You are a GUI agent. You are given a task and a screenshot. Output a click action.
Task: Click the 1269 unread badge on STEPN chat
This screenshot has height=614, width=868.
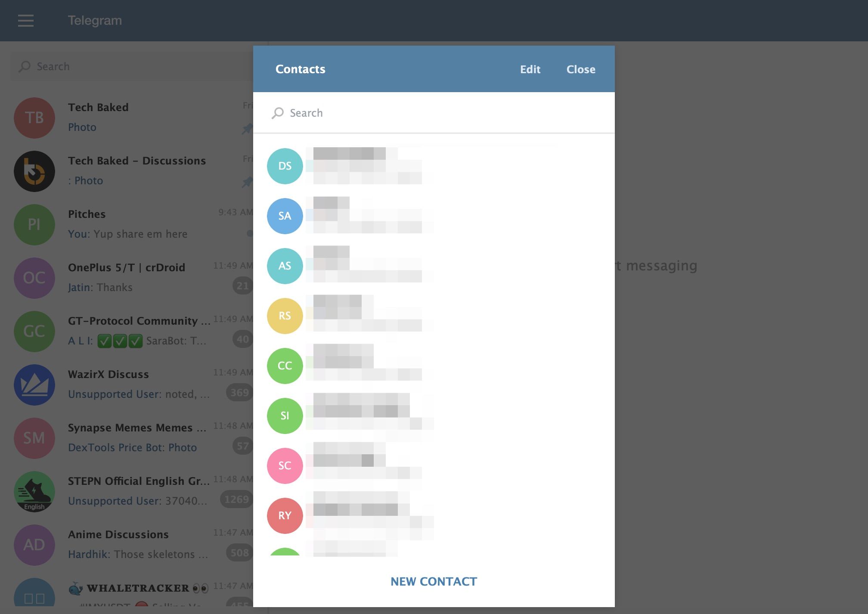pyautogui.click(x=236, y=499)
